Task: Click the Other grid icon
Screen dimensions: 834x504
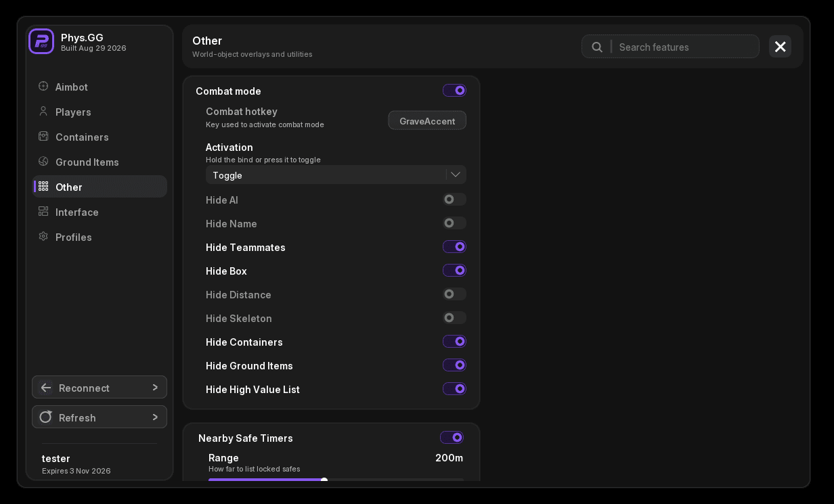Action: (43, 187)
